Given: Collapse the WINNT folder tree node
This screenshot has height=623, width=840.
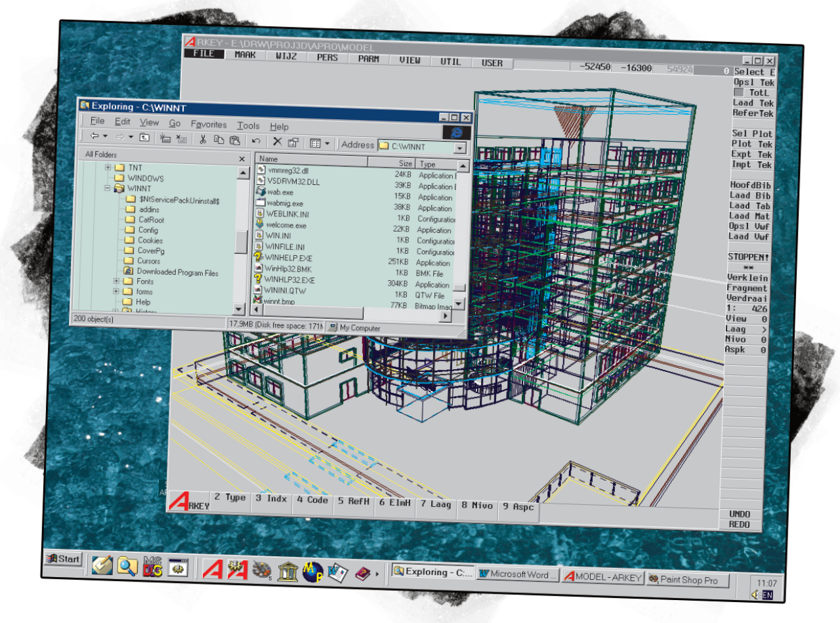Looking at the screenshot, I should (x=108, y=188).
